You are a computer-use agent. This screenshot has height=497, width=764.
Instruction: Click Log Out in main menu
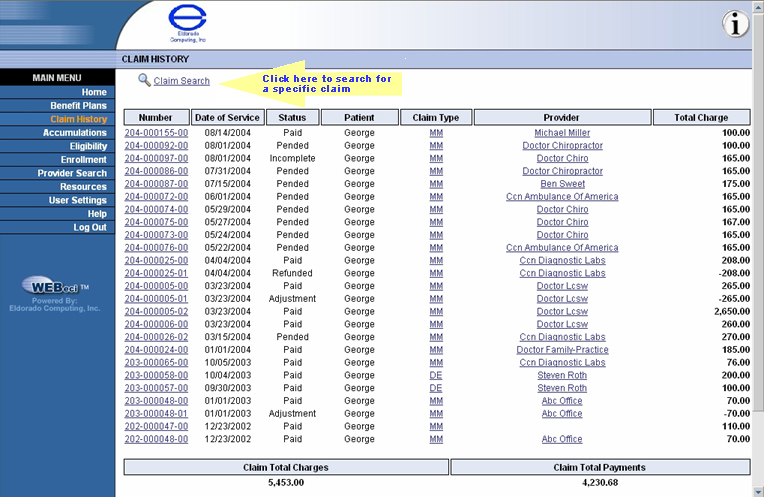point(90,227)
